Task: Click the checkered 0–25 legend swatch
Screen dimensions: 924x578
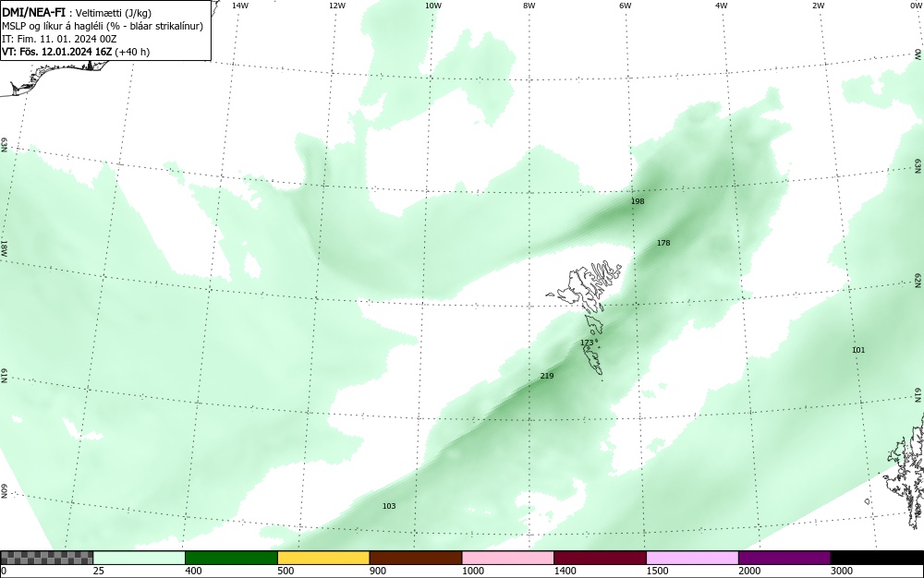Action: (x=46, y=558)
